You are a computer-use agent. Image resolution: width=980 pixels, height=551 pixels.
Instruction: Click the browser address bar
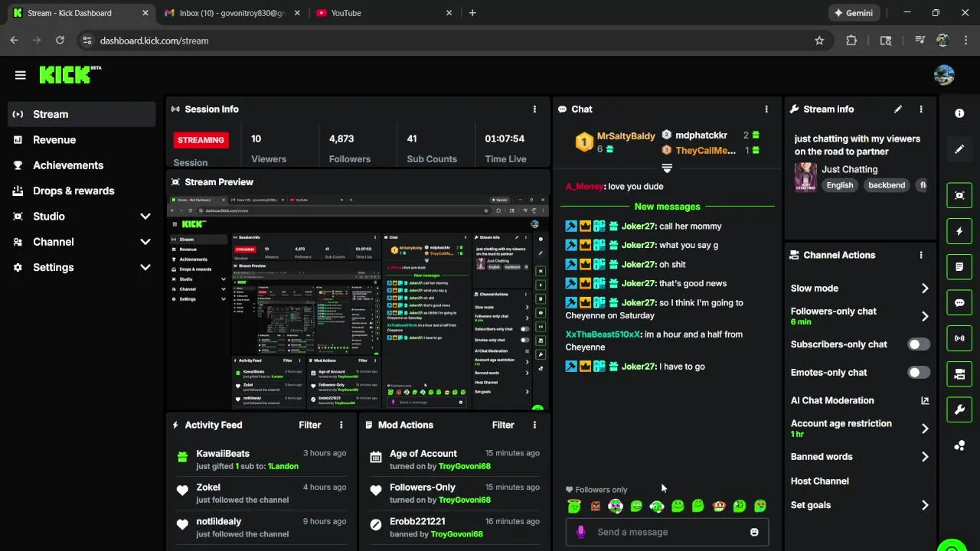tap(452, 41)
